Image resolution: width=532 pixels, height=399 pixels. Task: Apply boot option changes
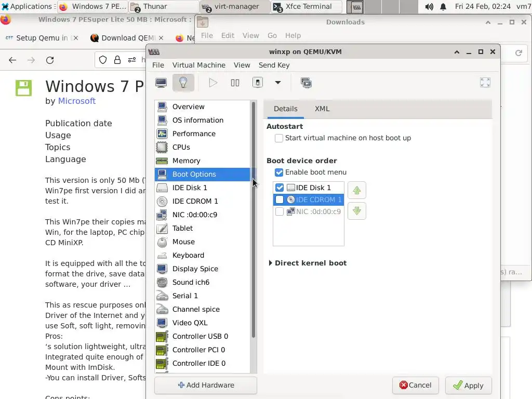click(x=469, y=385)
